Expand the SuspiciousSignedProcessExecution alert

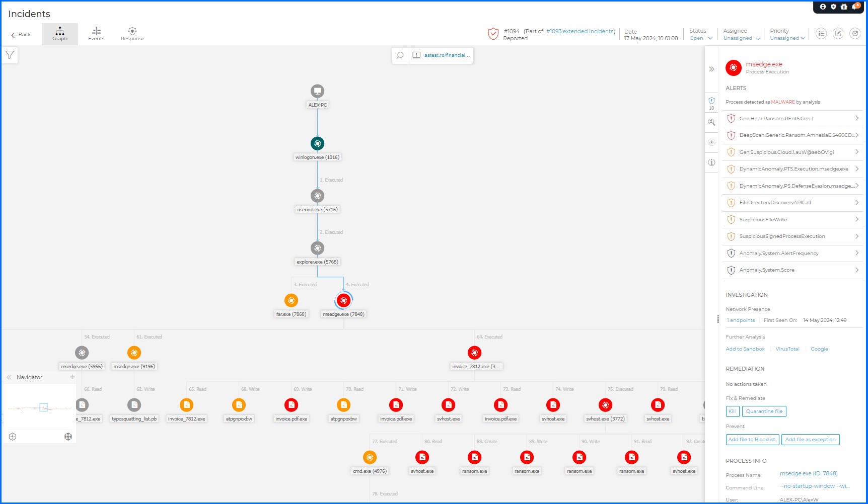tap(792, 236)
